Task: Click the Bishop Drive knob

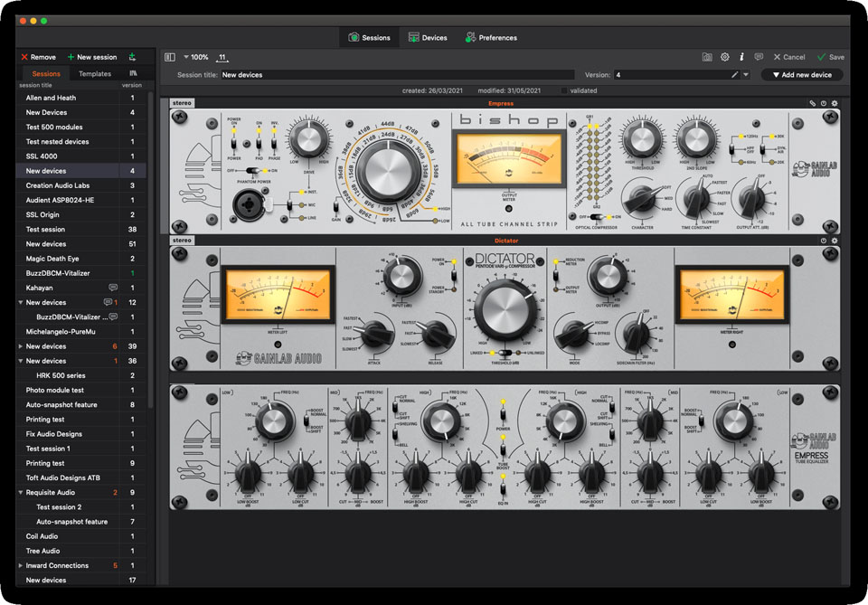Action: click(309, 140)
